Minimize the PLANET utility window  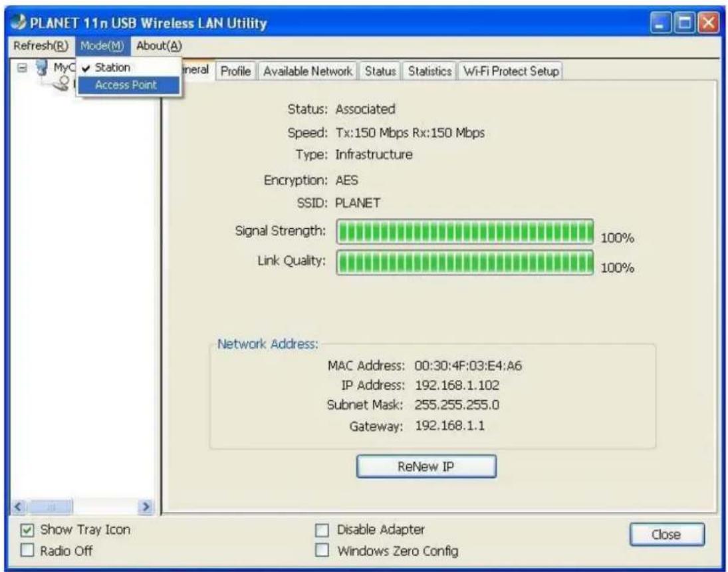tap(661, 23)
